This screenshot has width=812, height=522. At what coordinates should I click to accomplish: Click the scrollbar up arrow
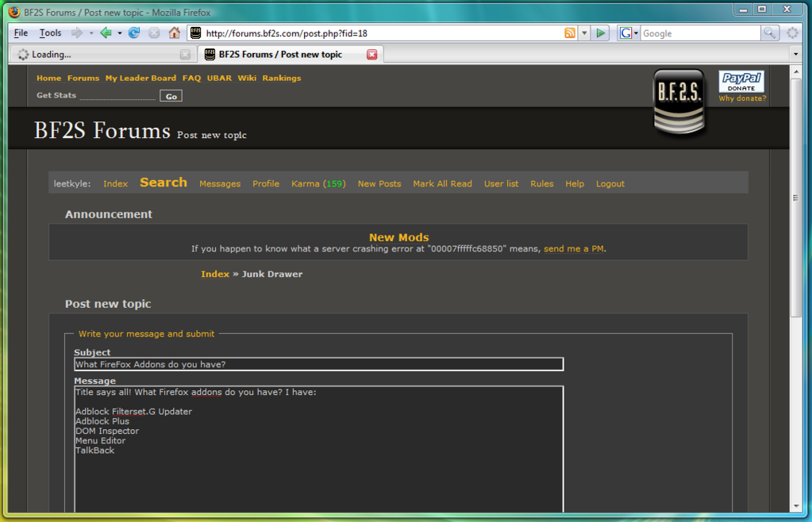796,71
